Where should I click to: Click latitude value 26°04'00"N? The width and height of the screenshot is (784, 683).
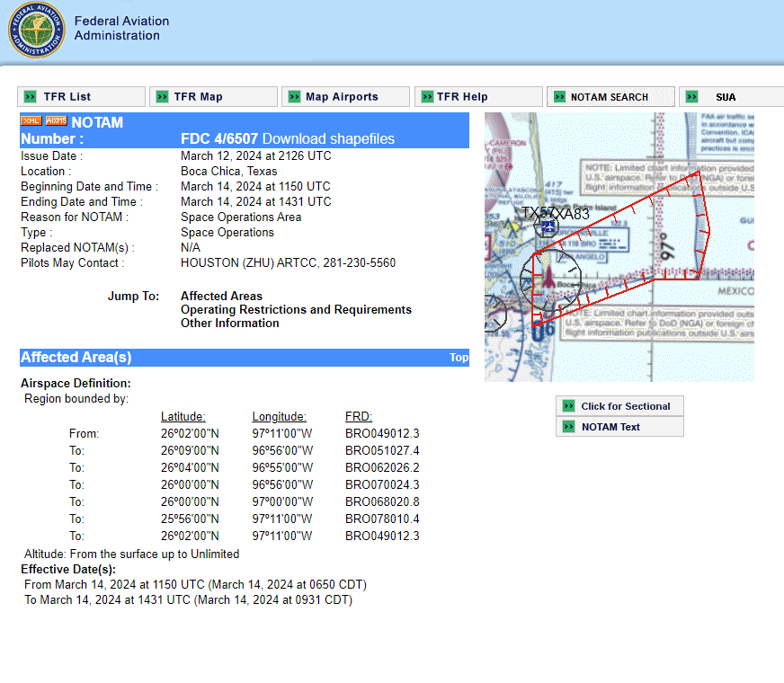(x=190, y=467)
